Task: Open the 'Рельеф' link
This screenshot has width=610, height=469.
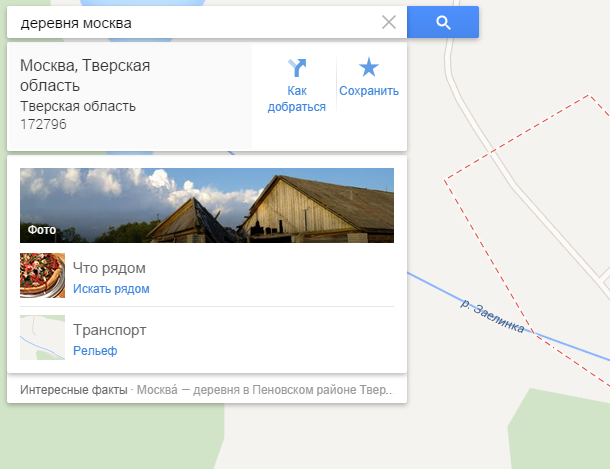Action: (x=95, y=351)
